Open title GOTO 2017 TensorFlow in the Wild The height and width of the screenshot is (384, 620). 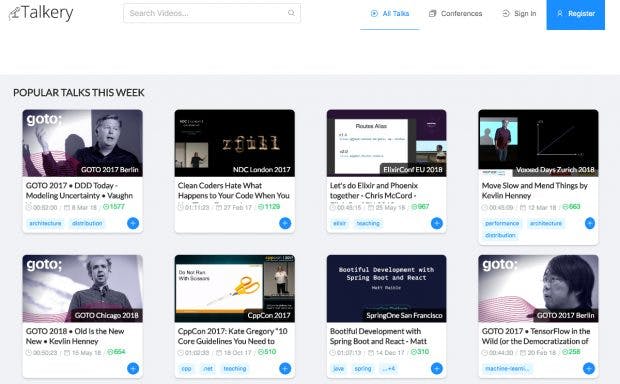coord(536,336)
